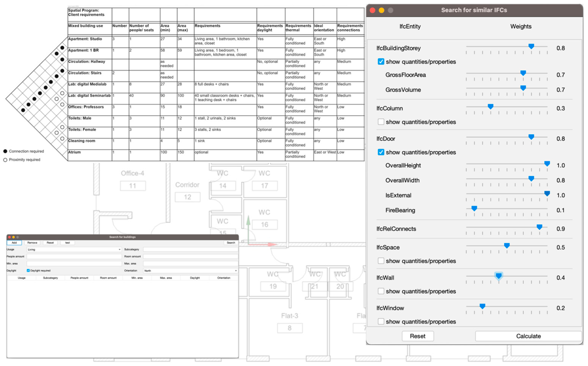Click the Orientation column header in results table
Viewport: 588px width, 366px height.
pyautogui.click(x=223, y=278)
